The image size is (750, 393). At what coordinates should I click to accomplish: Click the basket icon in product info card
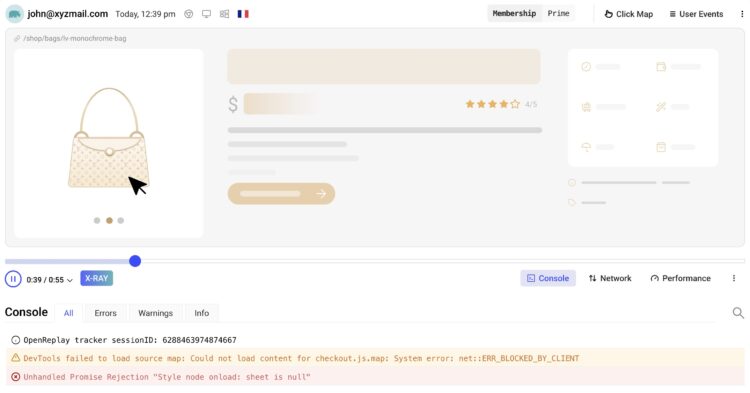586,107
